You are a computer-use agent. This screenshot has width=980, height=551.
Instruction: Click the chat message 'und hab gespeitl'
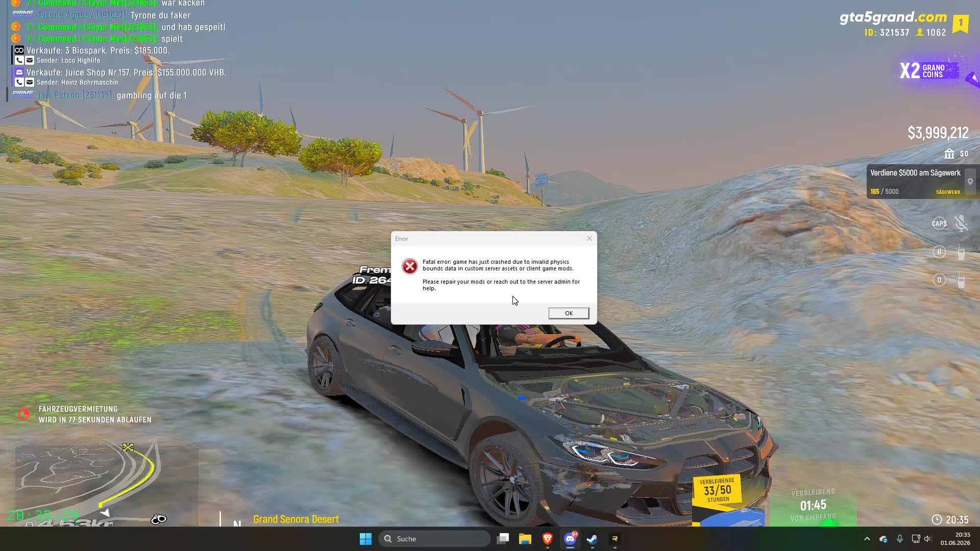coord(193,27)
